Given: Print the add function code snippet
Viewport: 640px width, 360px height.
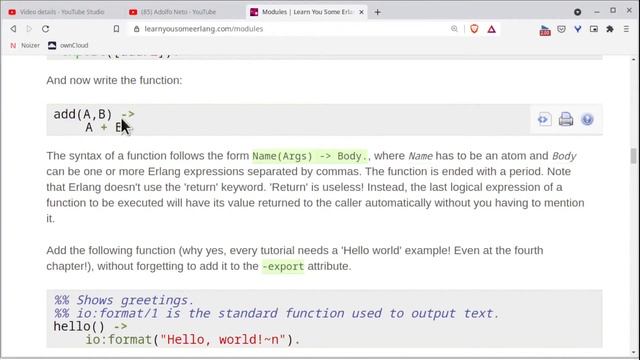Looking at the screenshot, I should tap(566, 119).
